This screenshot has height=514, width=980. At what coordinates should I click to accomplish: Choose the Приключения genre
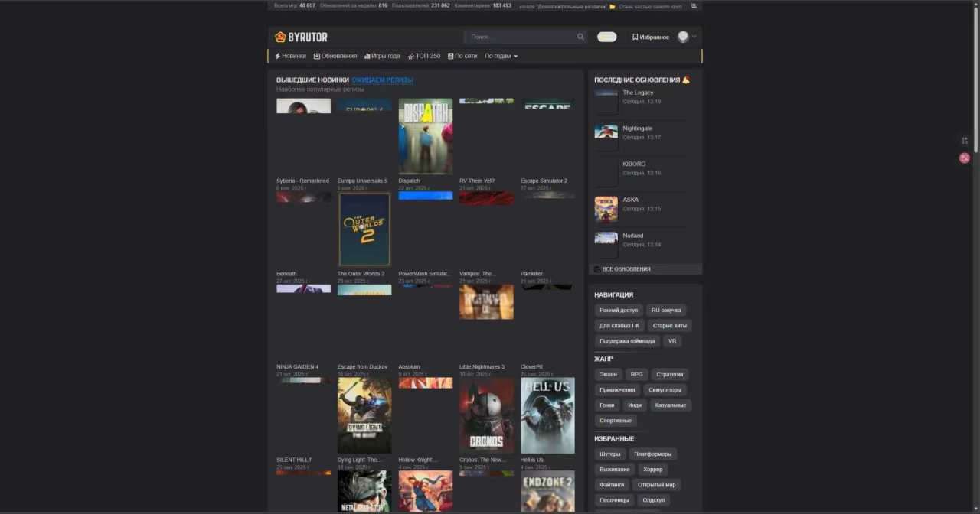click(617, 390)
